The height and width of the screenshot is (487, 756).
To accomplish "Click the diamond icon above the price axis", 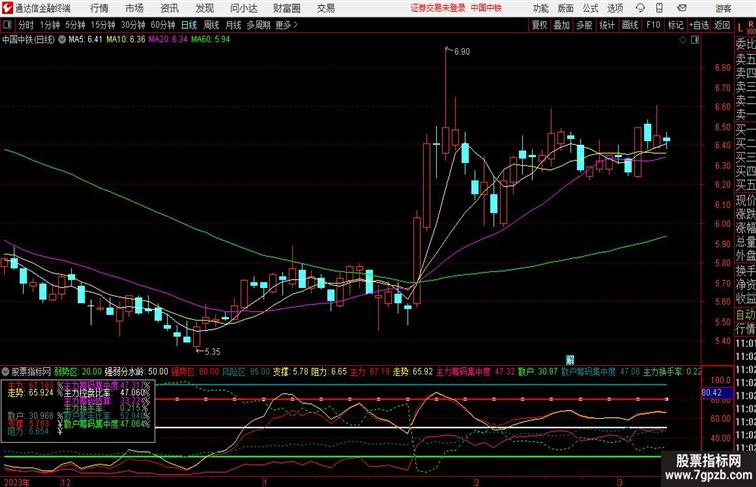I will click(x=683, y=40).
